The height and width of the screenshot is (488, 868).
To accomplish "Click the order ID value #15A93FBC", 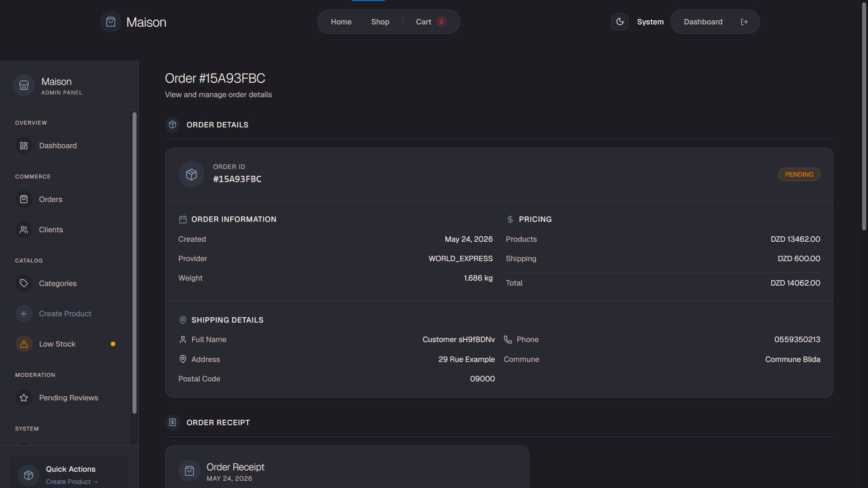I will [x=237, y=179].
